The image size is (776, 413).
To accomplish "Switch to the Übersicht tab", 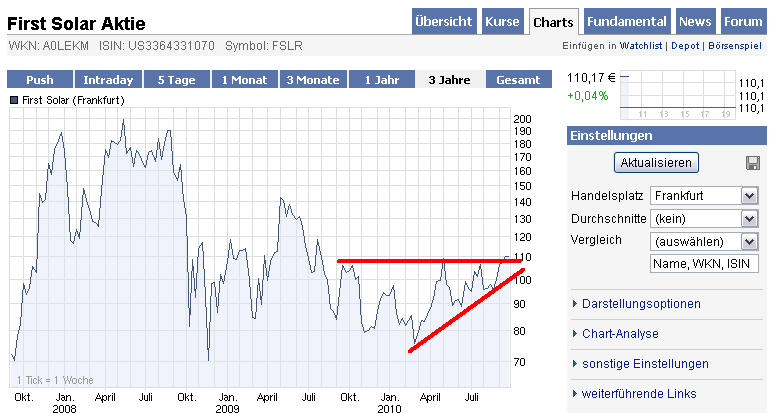I will tap(444, 22).
